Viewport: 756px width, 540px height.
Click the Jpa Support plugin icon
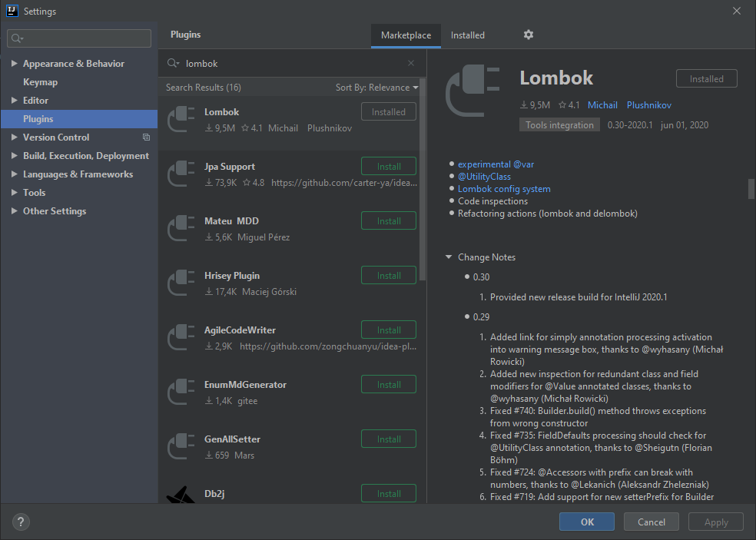tap(181, 174)
